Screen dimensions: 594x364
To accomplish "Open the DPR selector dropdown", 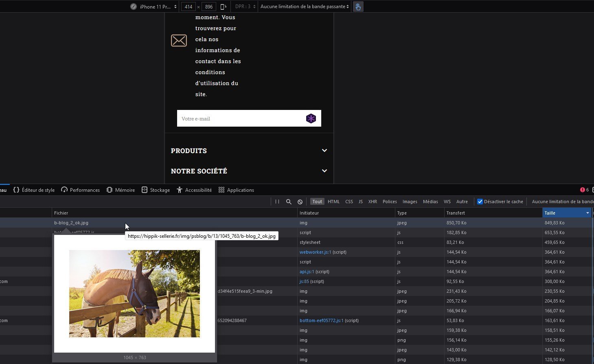I will pyautogui.click(x=245, y=7).
